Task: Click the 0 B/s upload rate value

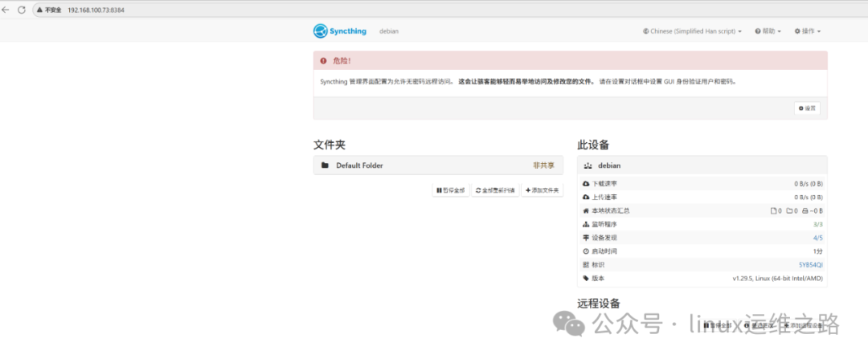Action: pos(809,197)
